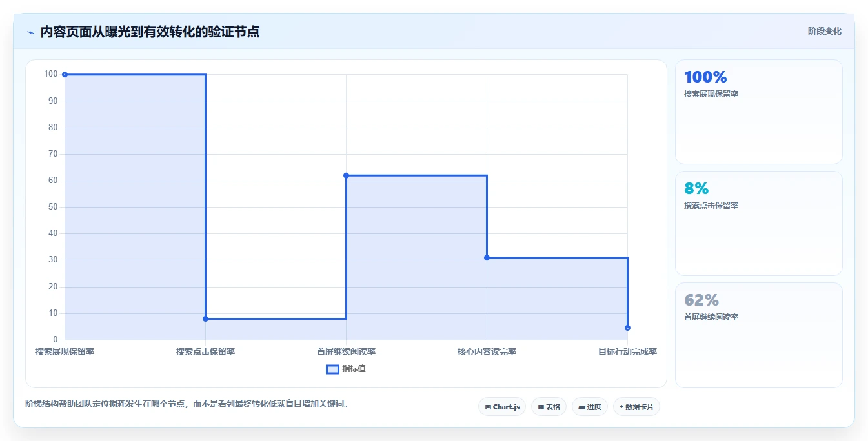Open the 8% 搜索点击保留率 card
The width and height of the screenshot is (868, 441).
point(759,224)
